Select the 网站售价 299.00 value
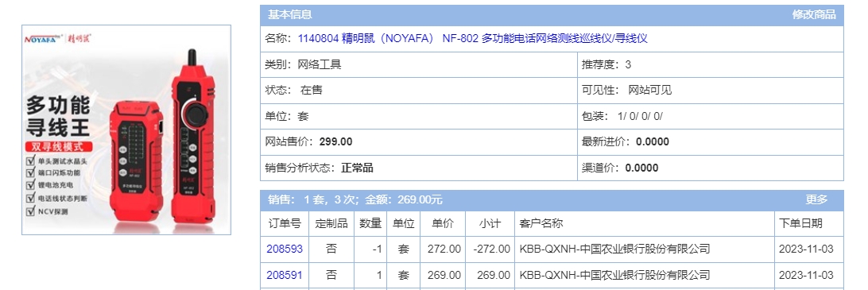This screenshot has width=868, height=290. click(335, 141)
